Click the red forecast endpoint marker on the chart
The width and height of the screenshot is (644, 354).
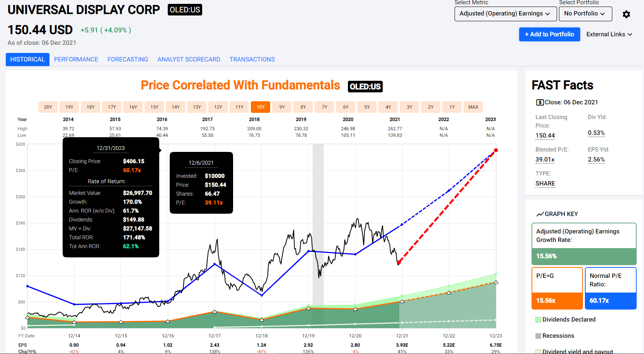[496, 150]
